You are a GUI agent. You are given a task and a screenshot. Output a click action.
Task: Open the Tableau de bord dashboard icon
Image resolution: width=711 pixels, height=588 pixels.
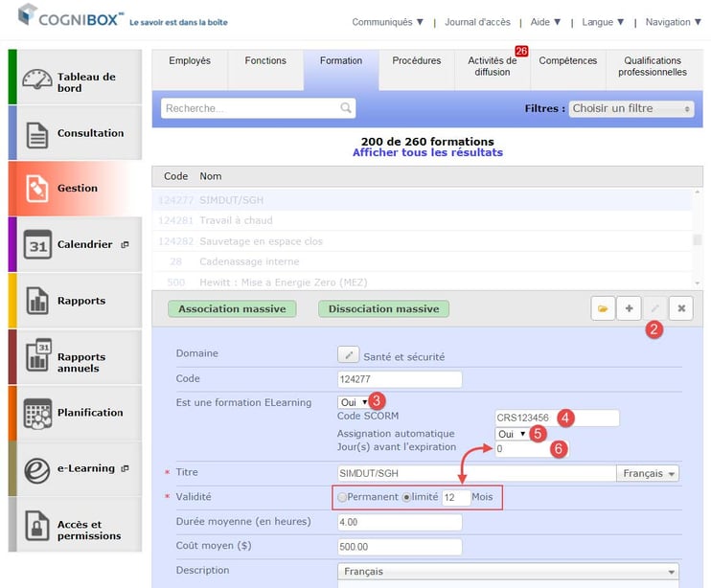(37, 80)
